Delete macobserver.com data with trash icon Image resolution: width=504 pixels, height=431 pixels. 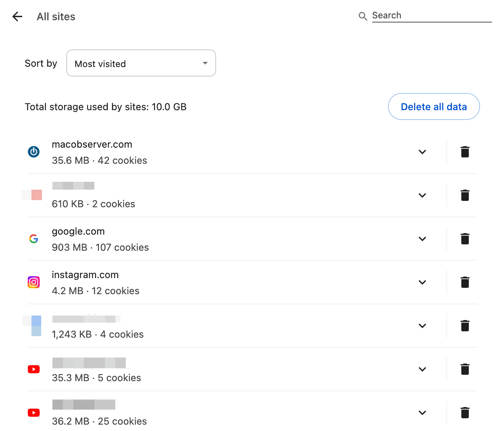tap(465, 152)
